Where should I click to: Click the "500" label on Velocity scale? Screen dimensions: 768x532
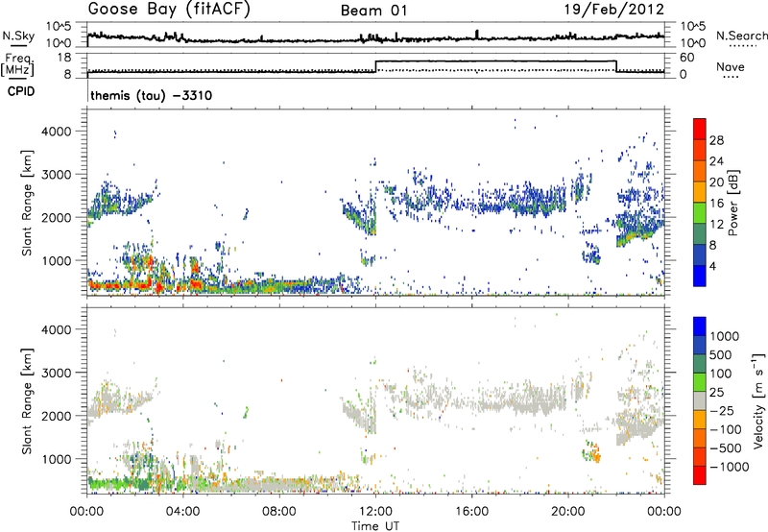721,354
